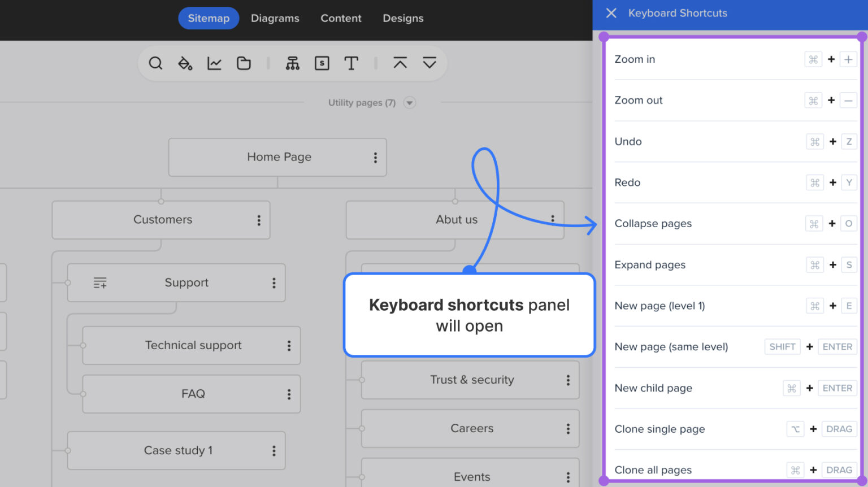Viewport: 868px width, 487px height.
Task: Click the Analytics chart icon
Action: tap(214, 63)
